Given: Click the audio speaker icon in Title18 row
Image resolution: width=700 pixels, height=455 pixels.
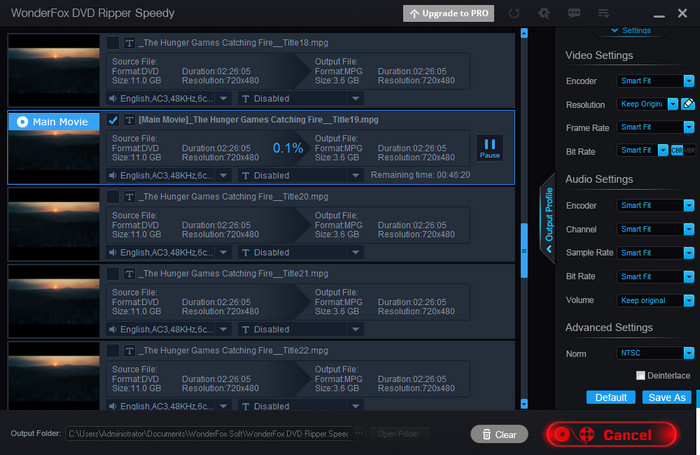Looking at the screenshot, I should (113, 98).
